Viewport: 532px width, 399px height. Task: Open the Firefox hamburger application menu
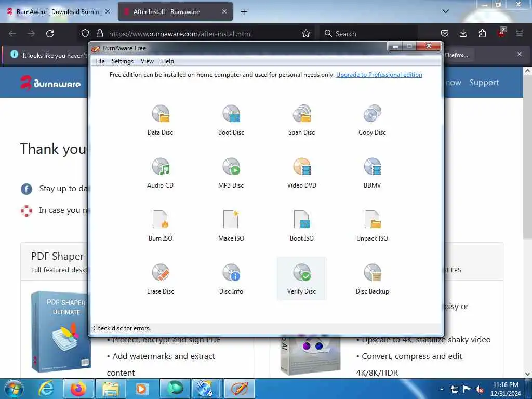click(520, 34)
